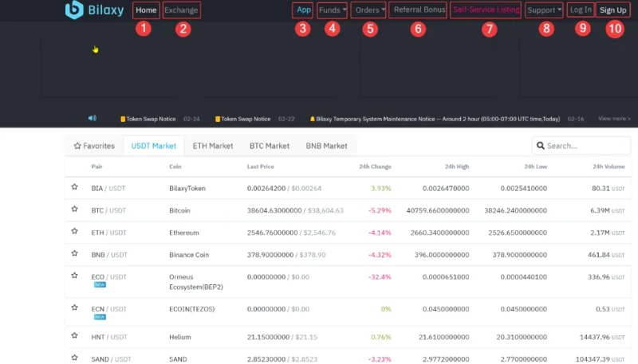Image resolution: width=638 pixels, height=364 pixels.
Task: Open the BIA / USDT pair
Action: pos(108,189)
